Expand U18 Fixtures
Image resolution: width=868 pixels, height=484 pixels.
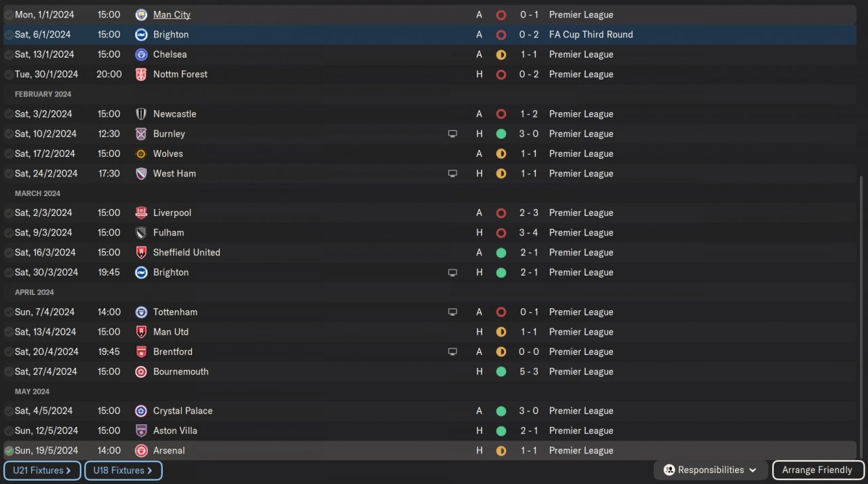pyautogui.click(x=123, y=470)
